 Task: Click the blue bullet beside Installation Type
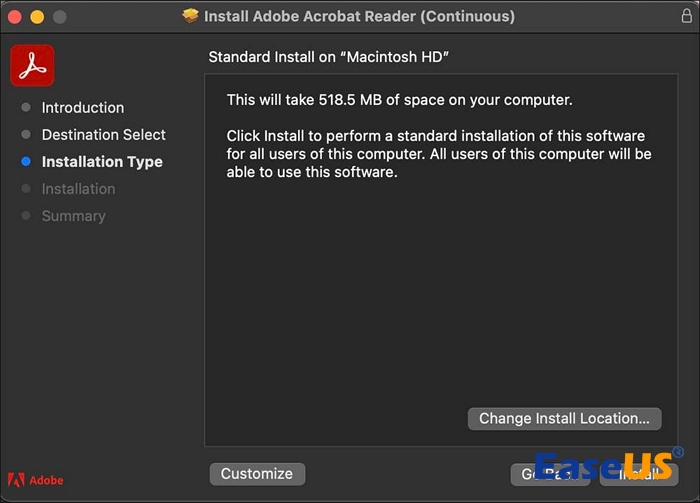pos(26,162)
